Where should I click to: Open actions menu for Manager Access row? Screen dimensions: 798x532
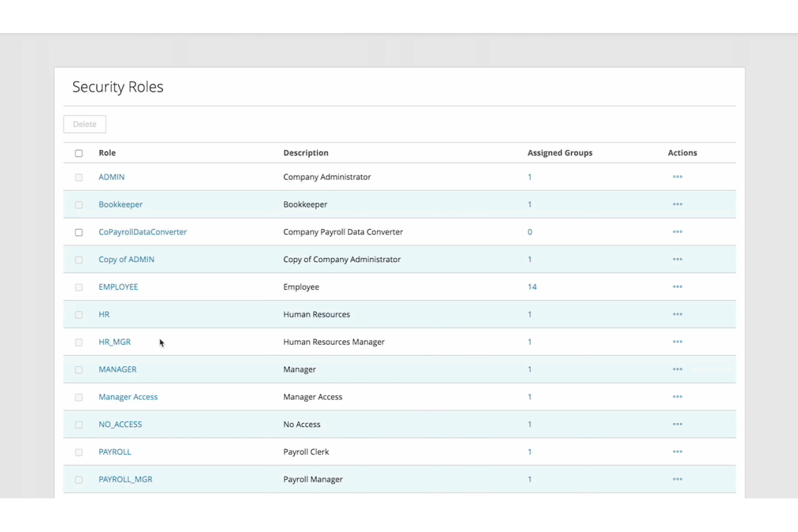(677, 397)
